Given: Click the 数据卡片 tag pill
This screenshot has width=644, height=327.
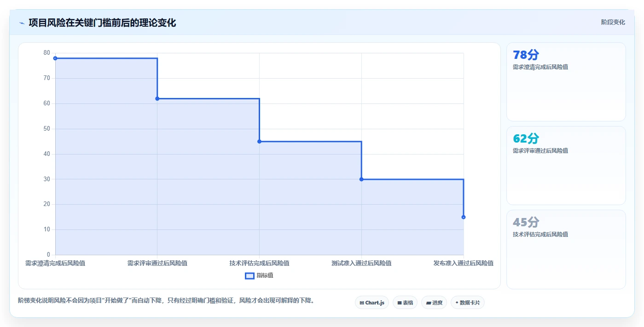Looking at the screenshot, I should click(468, 303).
